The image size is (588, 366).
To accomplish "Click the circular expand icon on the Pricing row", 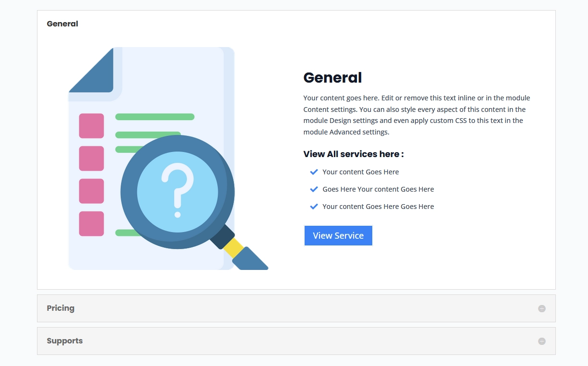I will [541, 308].
